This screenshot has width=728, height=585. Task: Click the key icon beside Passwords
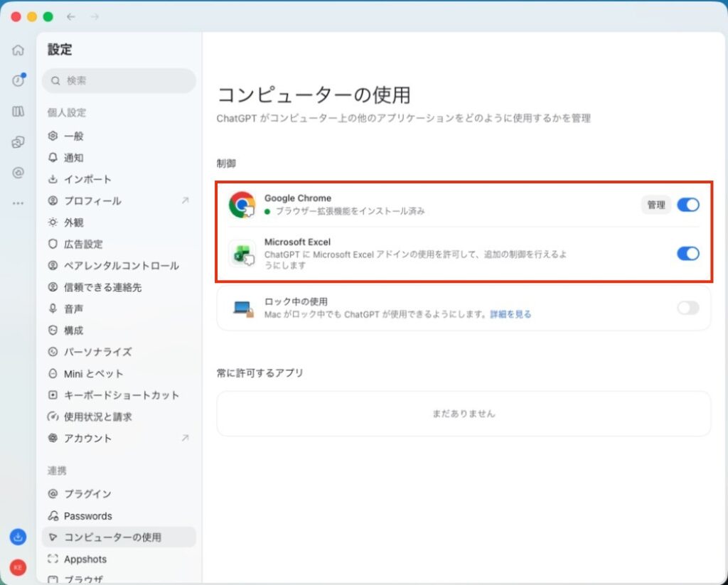(53, 516)
